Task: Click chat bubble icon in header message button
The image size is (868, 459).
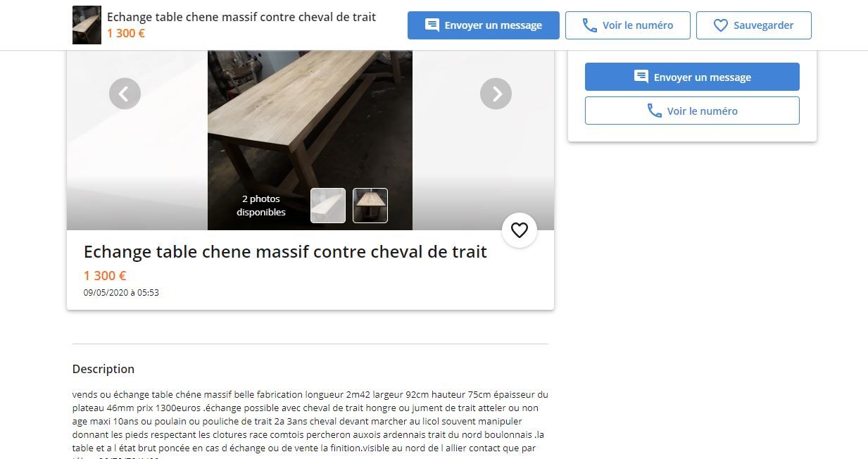Action: click(432, 25)
